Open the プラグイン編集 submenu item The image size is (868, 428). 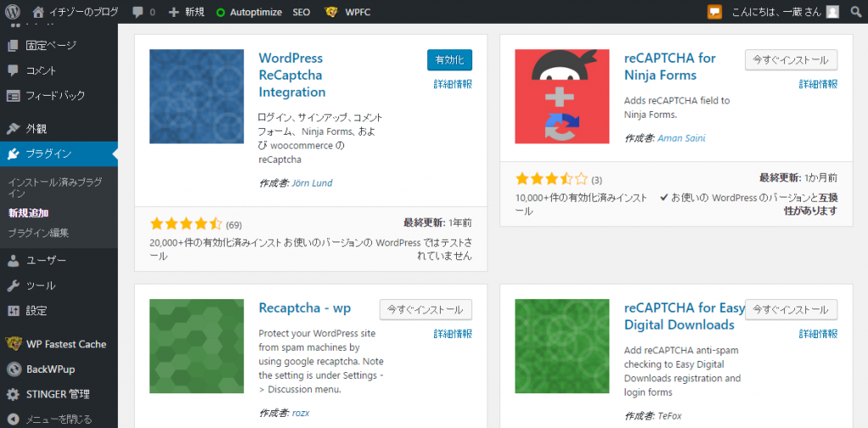(38, 233)
